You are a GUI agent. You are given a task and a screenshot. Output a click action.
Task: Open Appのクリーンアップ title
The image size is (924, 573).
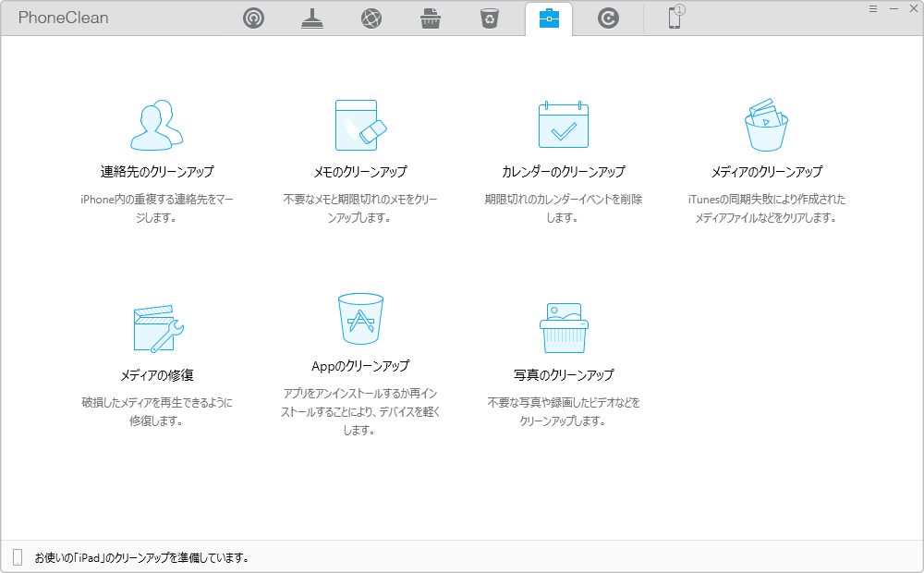click(x=360, y=365)
